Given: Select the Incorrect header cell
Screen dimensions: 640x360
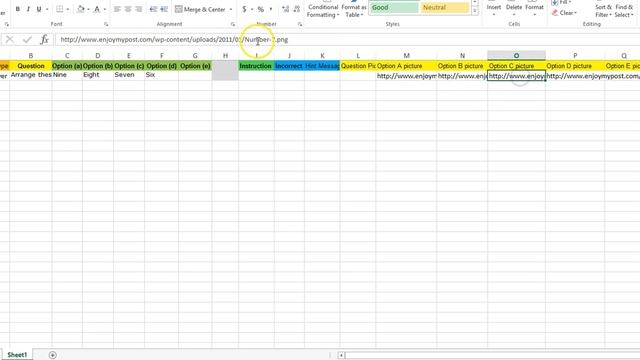Looking at the screenshot, I should pos(289,66).
